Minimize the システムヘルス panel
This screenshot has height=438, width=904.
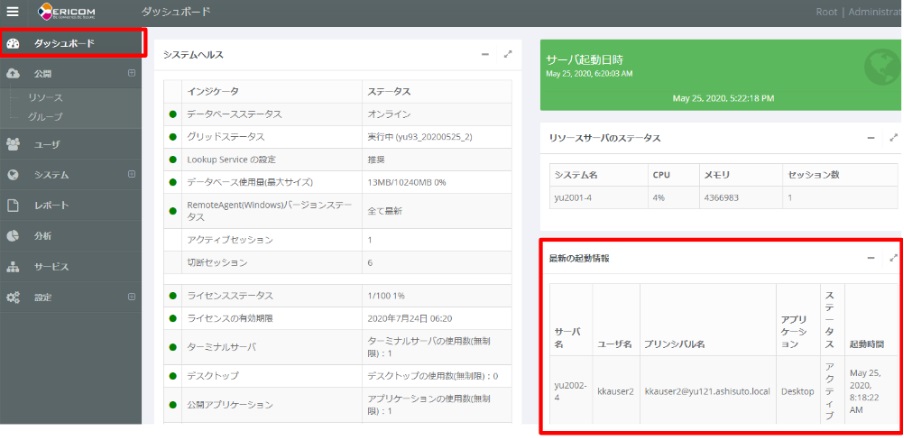coord(485,55)
